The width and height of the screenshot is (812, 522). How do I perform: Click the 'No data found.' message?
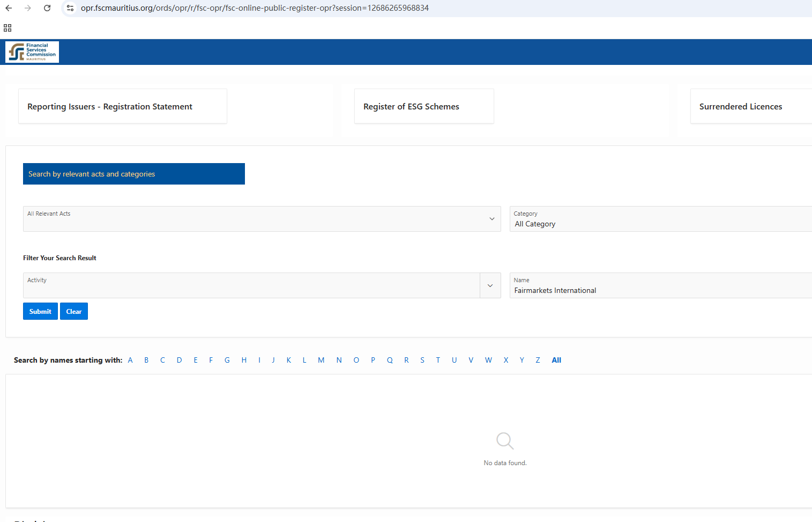click(505, 463)
